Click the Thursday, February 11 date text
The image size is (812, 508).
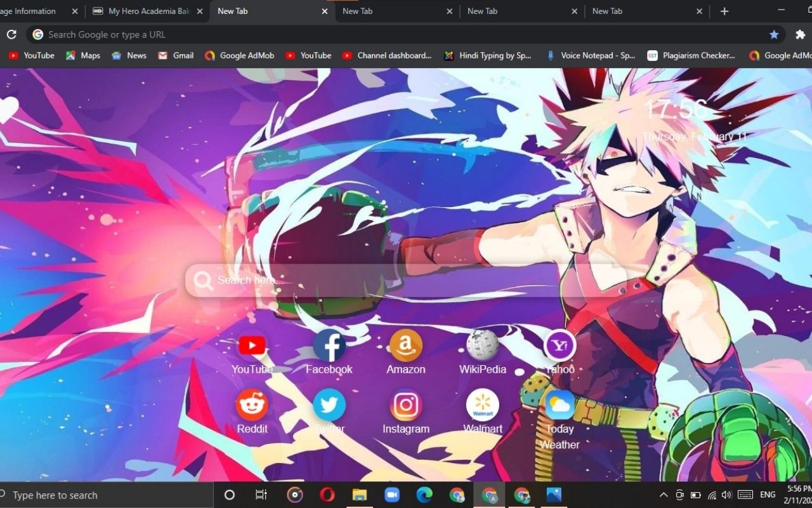coord(694,137)
